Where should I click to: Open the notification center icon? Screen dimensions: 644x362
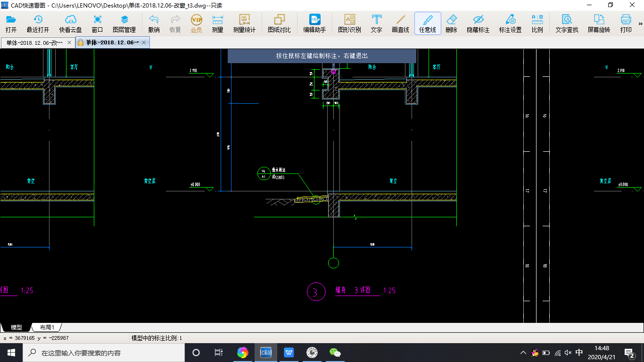629,352
